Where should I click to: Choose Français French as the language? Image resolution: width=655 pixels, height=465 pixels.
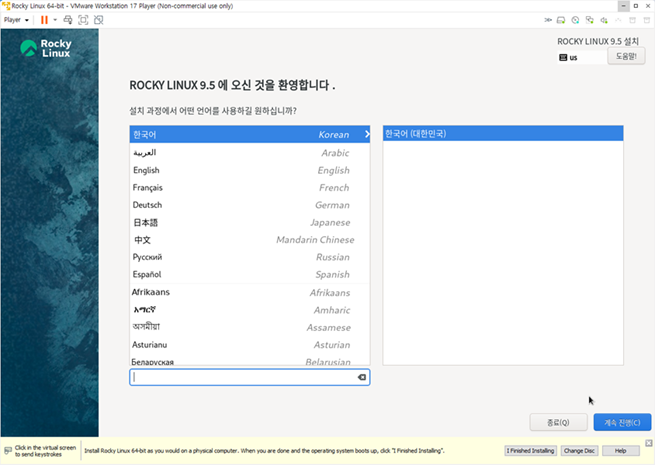coord(250,188)
